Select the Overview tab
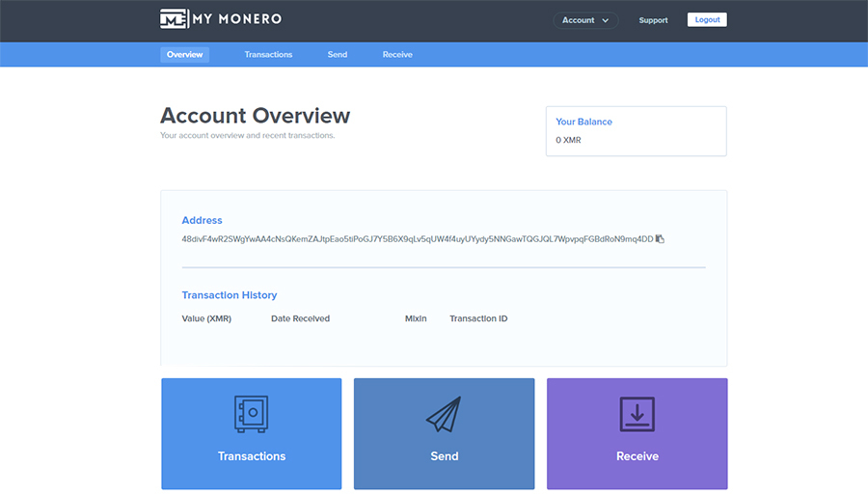 [x=185, y=54]
